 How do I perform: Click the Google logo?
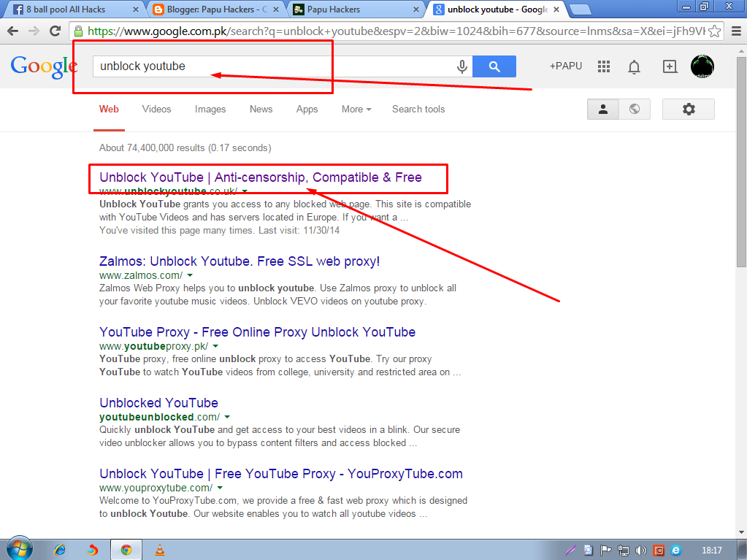coord(44,66)
